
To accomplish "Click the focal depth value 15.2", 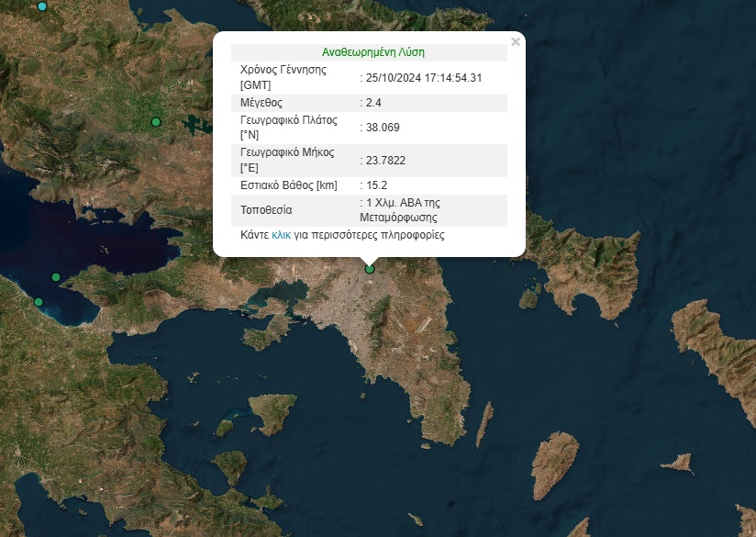I will [x=376, y=185].
